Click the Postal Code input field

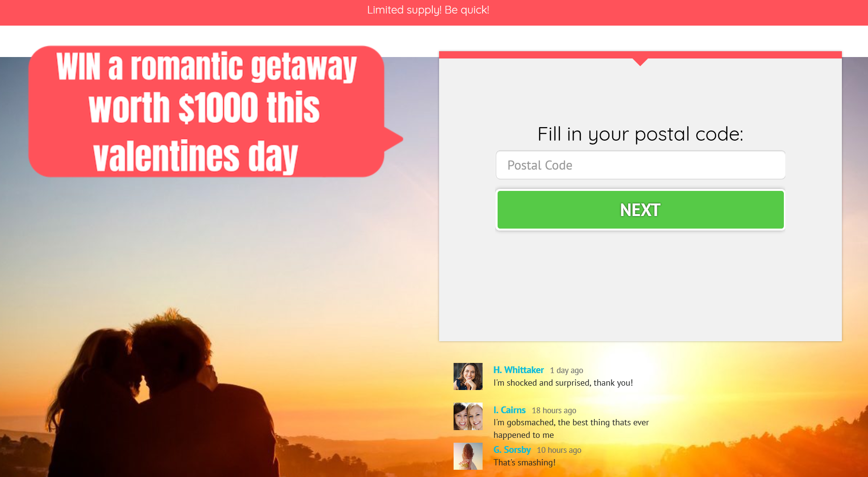pos(640,165)
